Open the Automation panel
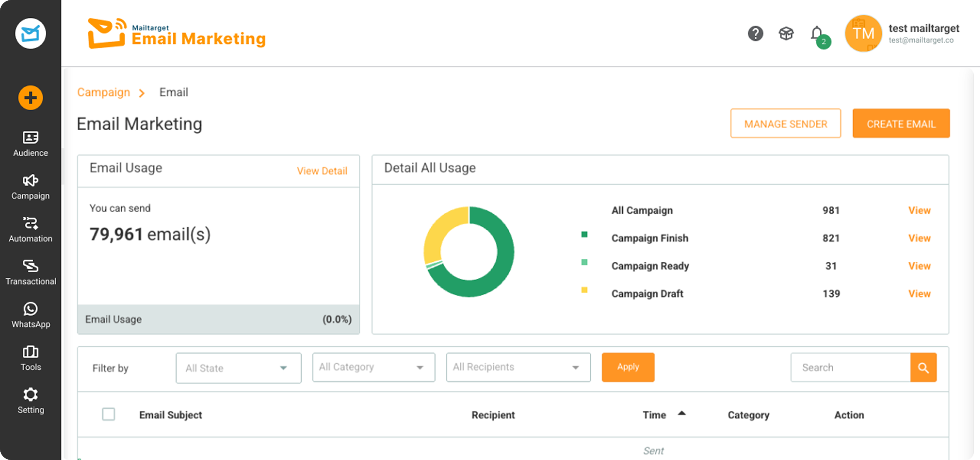The width and height of the screenshot is (980, 460). coord(30,229)
